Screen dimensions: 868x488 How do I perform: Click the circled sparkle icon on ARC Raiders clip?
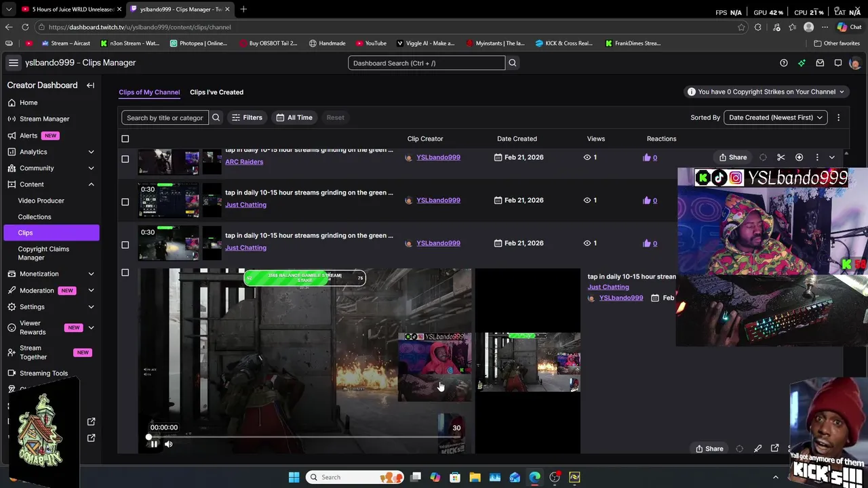(799, 157)
